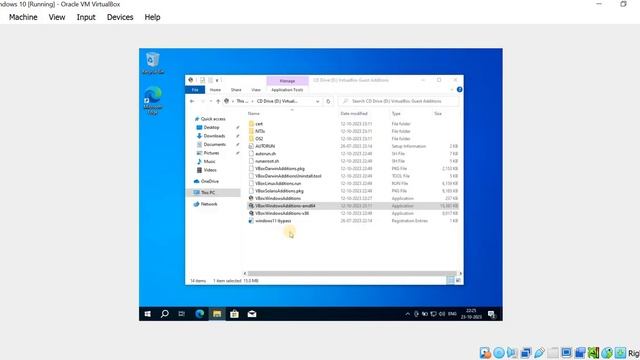This screenshot has width=640, height=360.
Task: Open Documents in the navigation pane
Action: tap(214, 144)
